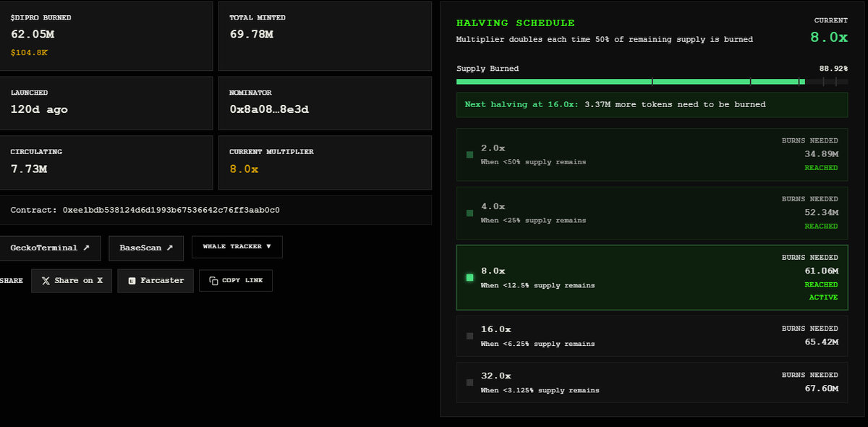This screenshot has height=427, width=868.
Task: Select the 4.0x halving tier card
Action: [652, 213]
